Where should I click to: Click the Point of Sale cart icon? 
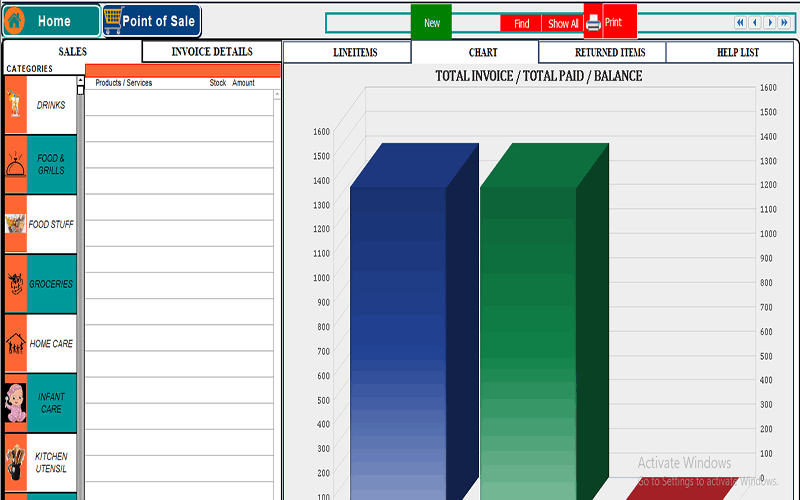(112, 20)
